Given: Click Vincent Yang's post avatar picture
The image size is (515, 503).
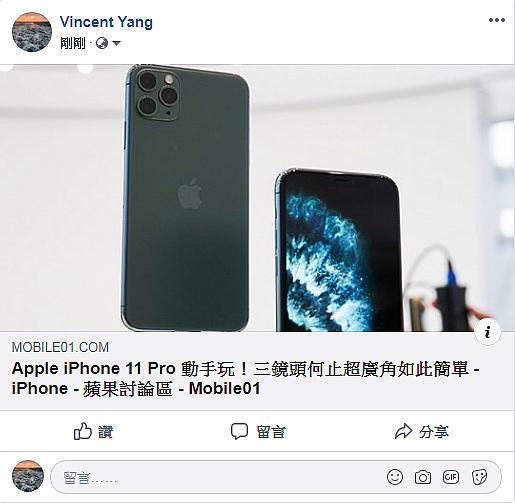Looking at the screenshot, I should [32, 32].
